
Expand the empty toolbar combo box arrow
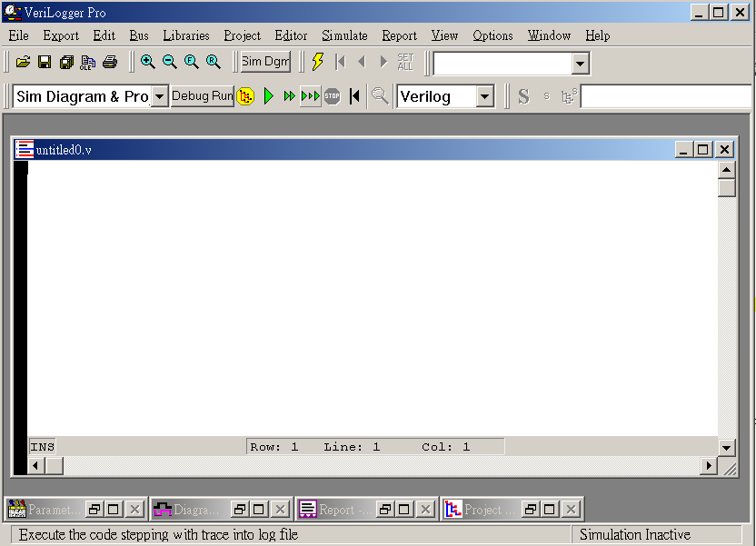click(581, 63)
